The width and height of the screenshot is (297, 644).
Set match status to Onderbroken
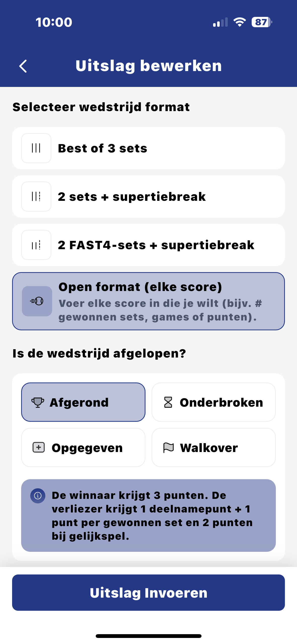tap(214, 402)
